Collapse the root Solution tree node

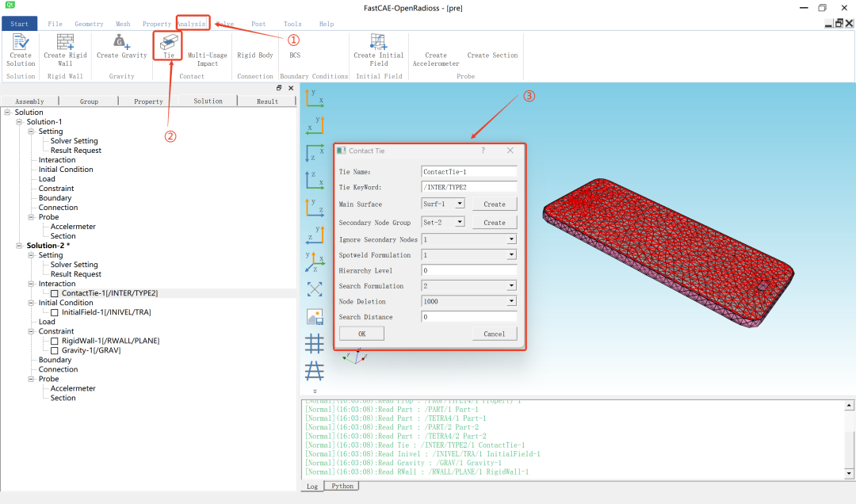pos(7,112)
